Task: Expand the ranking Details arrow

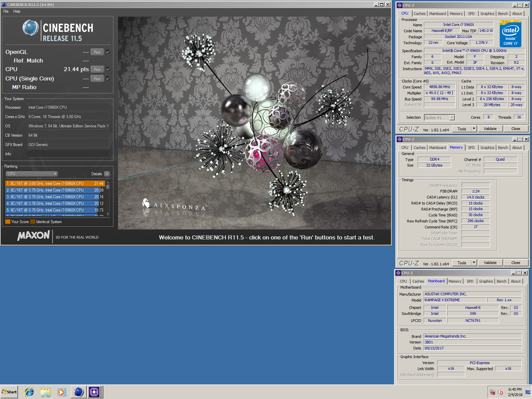Action: [107, 174]
